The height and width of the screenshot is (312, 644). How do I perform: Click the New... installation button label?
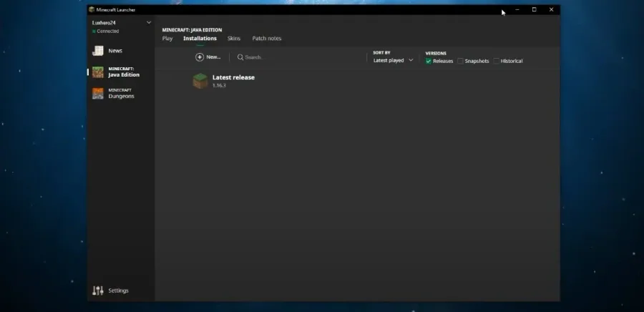pos(213,57)
